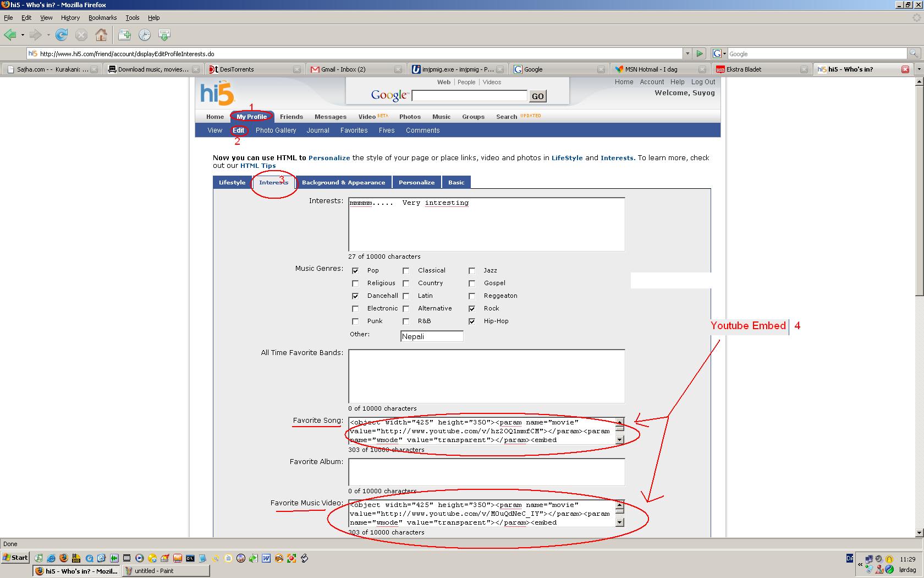Viewport: 924px width, 578px height.
Task: Tick the Classical genre checkbox
Action: click(x=406, y=271)
